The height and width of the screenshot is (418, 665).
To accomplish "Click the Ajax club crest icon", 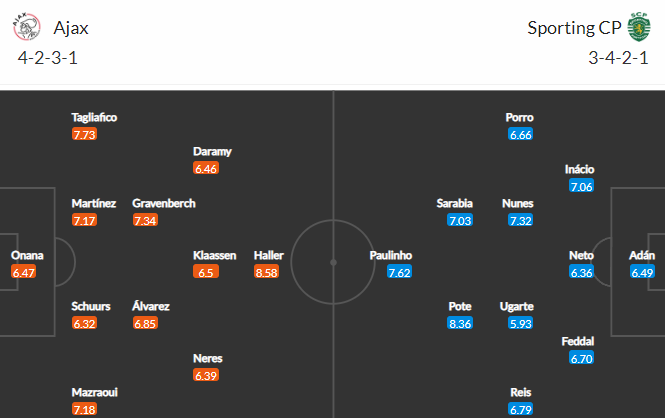I will pyautogui.click(x=27, y=27).
